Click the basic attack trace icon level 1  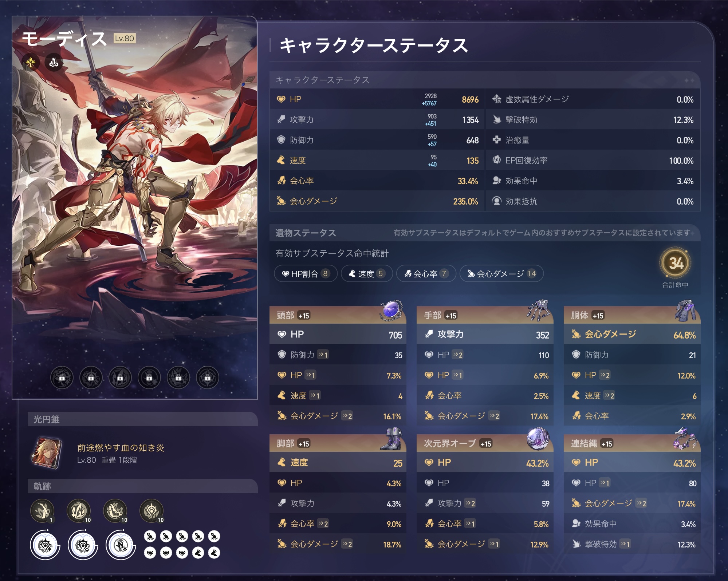(42, 511)
